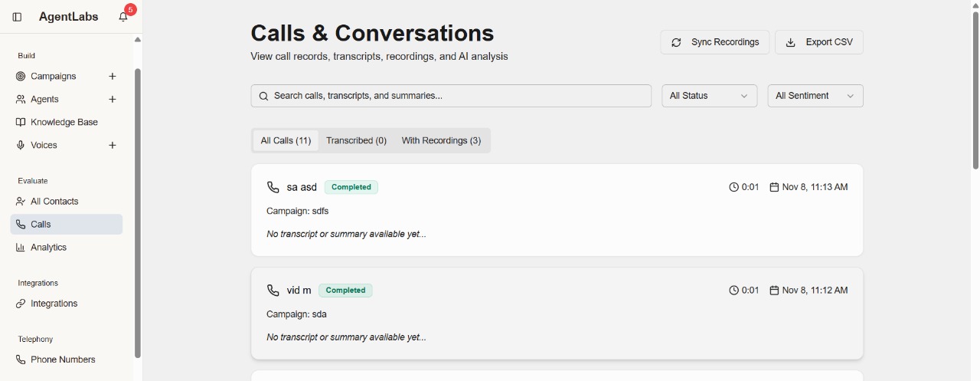The height and width of the screenshot is (381, 980).
Task: Switch to the Transcribed (0) tab
Action: 356,140
